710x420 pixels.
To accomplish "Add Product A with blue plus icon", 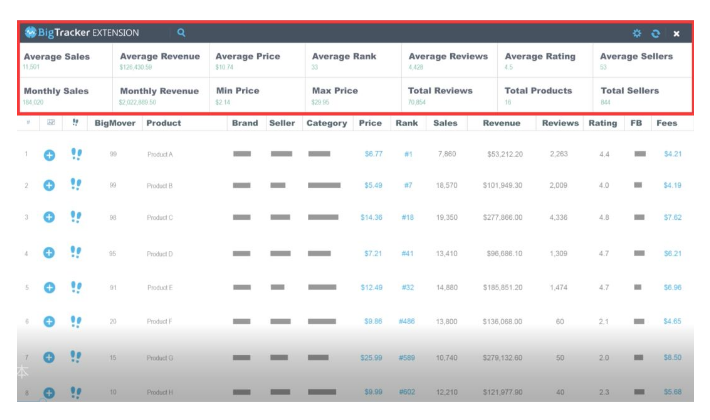I will click(x=49, y=155).
